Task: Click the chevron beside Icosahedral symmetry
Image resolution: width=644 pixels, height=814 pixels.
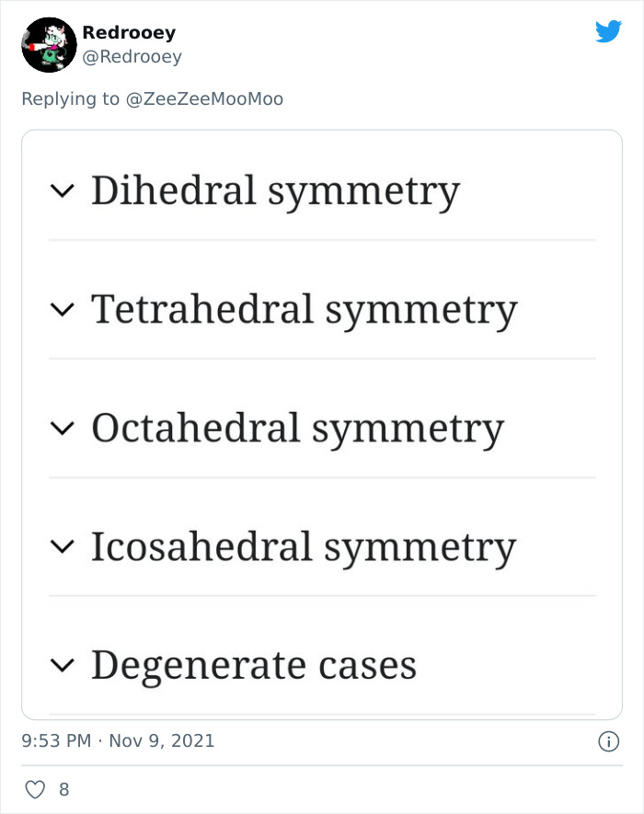Action: (x=63, y=547)
